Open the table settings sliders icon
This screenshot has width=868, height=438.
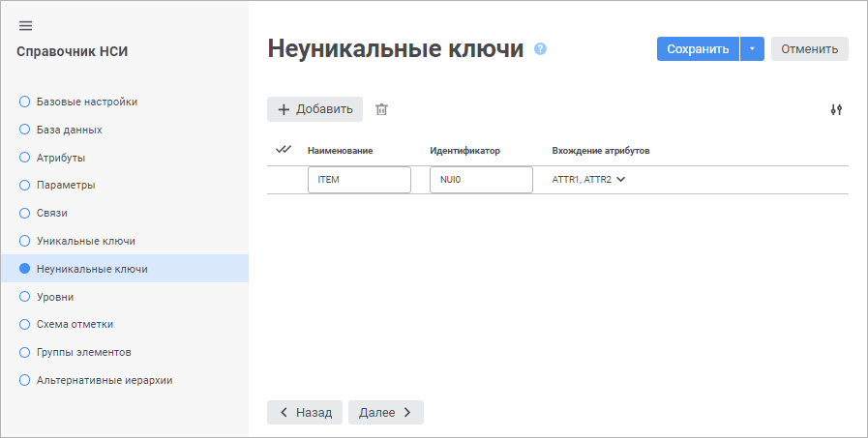click(x=836, y=109)
